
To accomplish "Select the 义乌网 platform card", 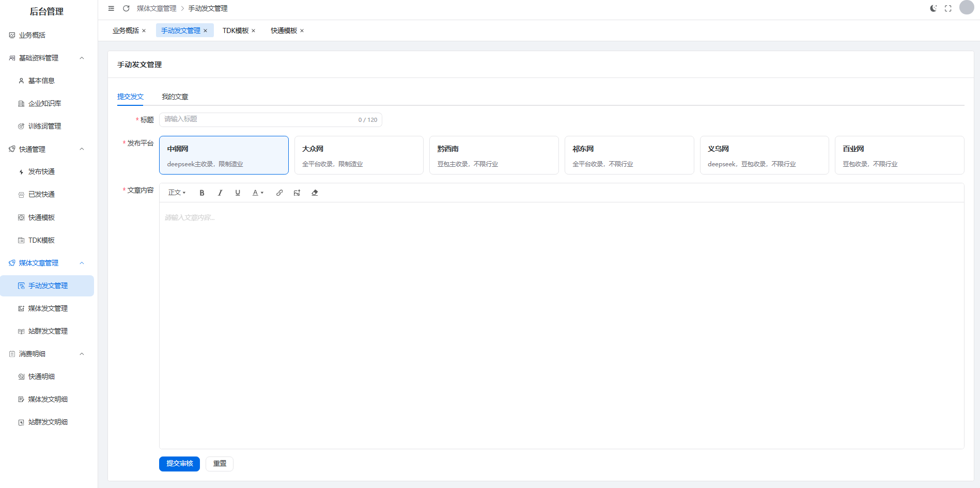I will click(765, 155).
